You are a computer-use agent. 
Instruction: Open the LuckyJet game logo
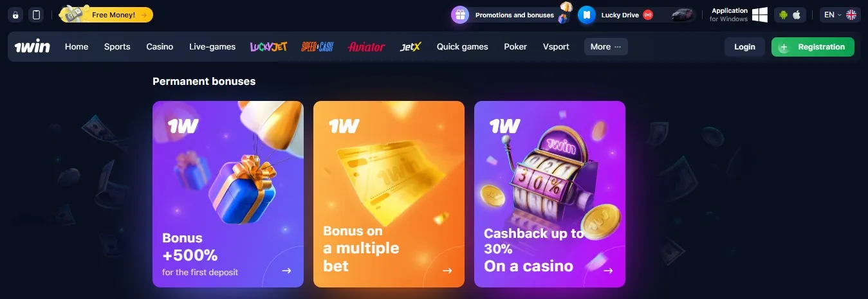tap(268, 47)
